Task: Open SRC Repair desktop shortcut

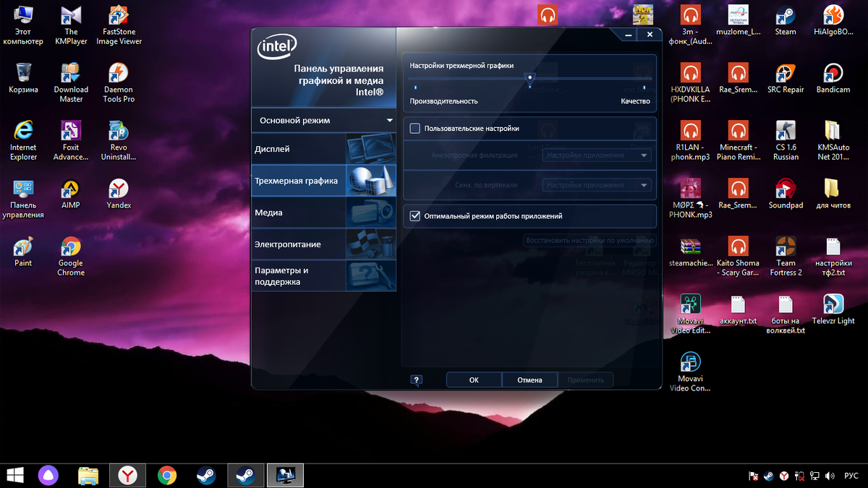Action: [x=786, y=78]
